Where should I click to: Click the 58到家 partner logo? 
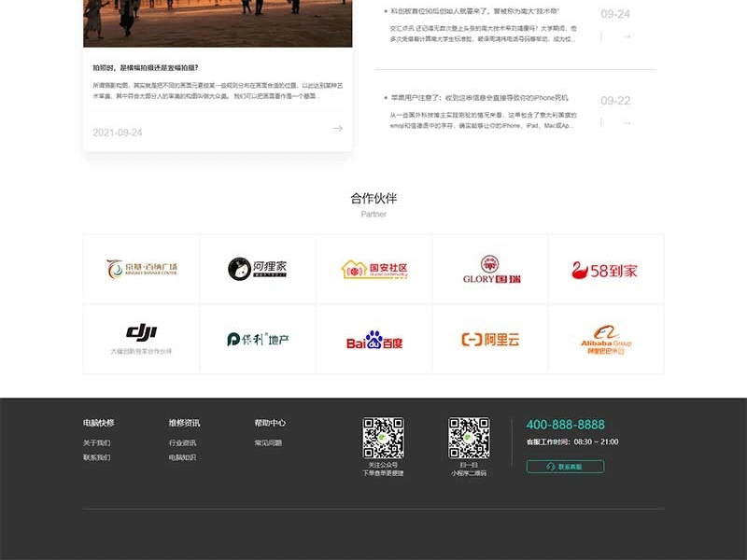click(x=604, y=271)
